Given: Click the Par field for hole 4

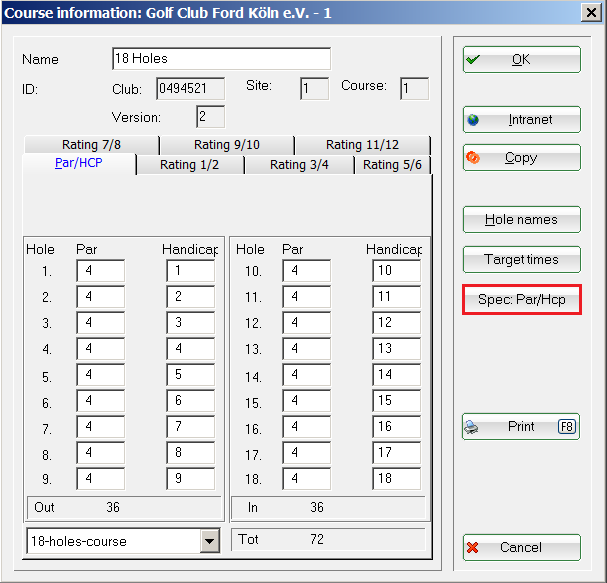Looking at the screenshot, I should tap(101, 348).
